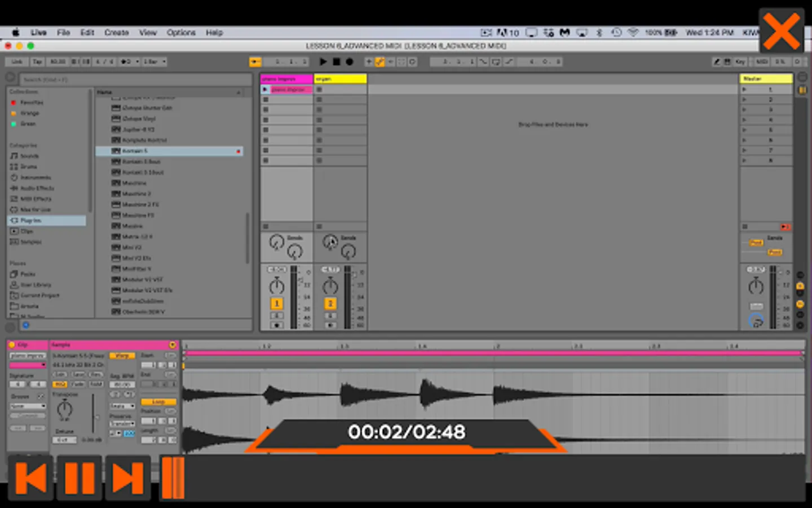Click the Wi-Fi status icon
Screen dimensions: 812x508
point(633,33)
